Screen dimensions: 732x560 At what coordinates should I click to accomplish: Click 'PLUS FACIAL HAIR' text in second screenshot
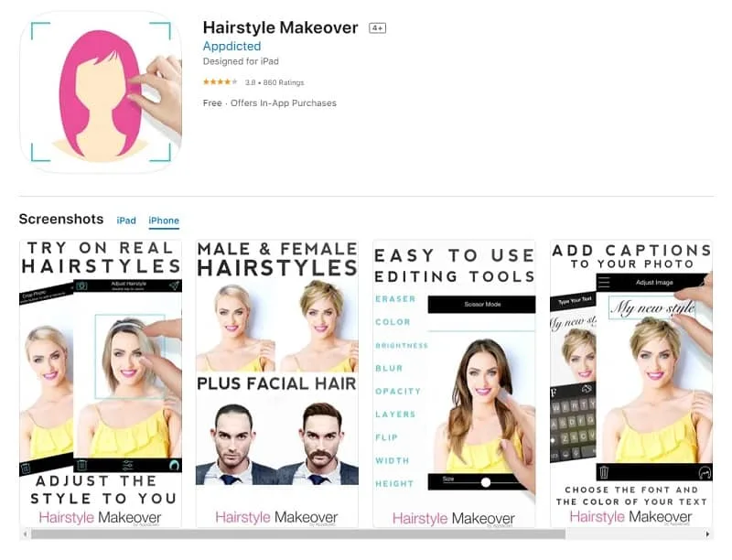pos(277,383)
